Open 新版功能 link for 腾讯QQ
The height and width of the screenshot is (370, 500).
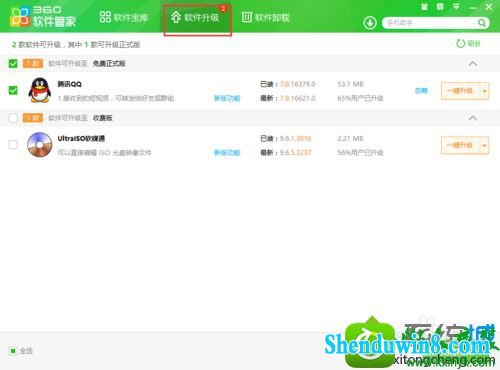pyautogui.click(x=227, y=98)
